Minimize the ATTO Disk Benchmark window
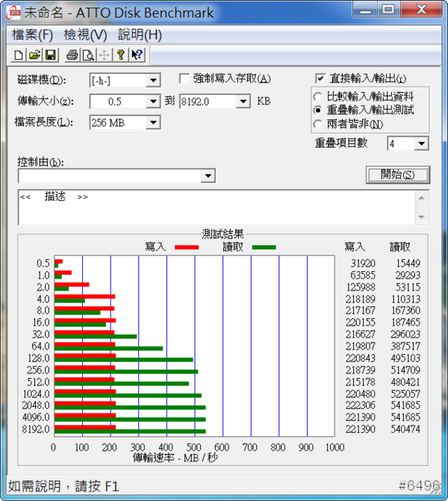448x501 pixels. click(x=365, y=10)
